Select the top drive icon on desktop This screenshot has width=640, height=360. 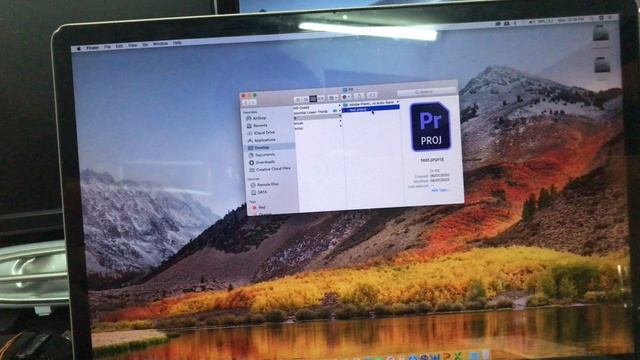[x=601, y=33]
